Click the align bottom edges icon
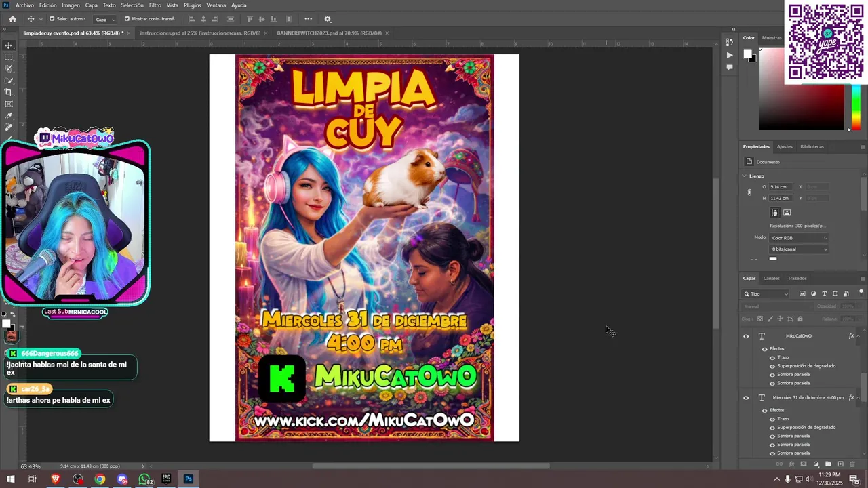868x488 pixels. coord(274,19)
